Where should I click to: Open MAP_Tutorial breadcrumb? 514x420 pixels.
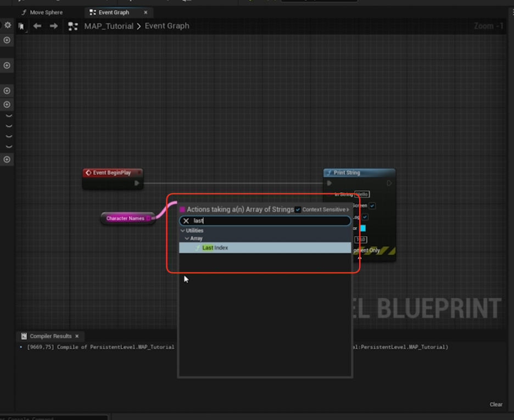tap(109, 26)
